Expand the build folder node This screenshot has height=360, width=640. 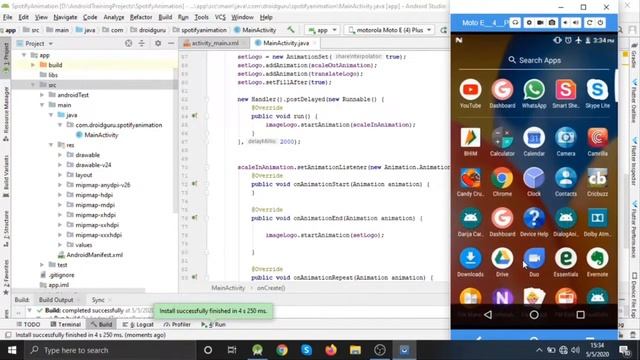(33, 65)
